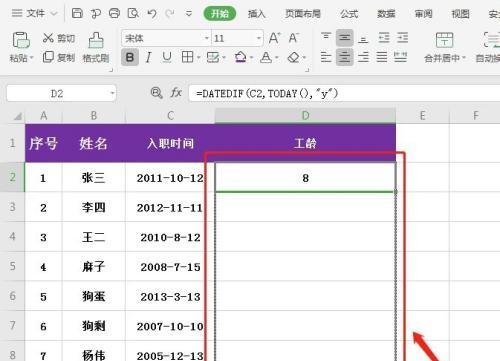Click the Print icon
The image size is (500, 361).
(114, 14)
